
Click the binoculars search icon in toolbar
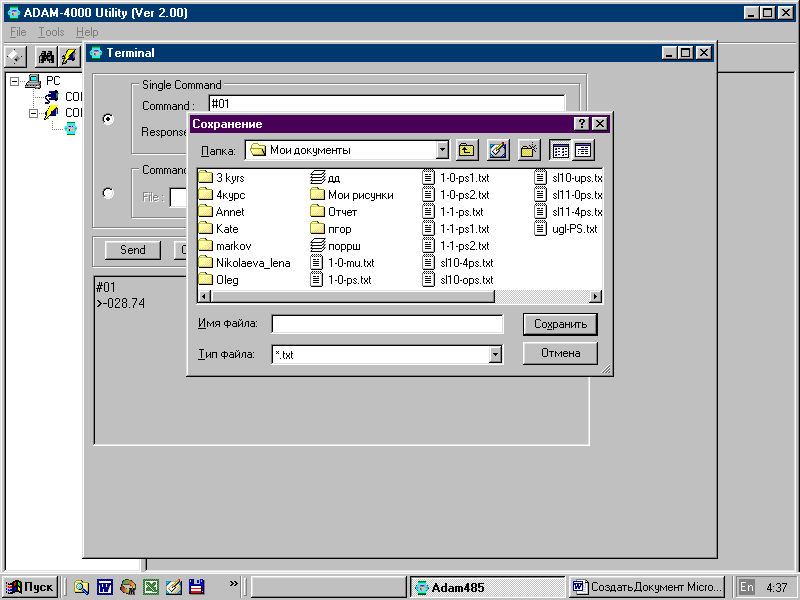[x=46, y=57]
